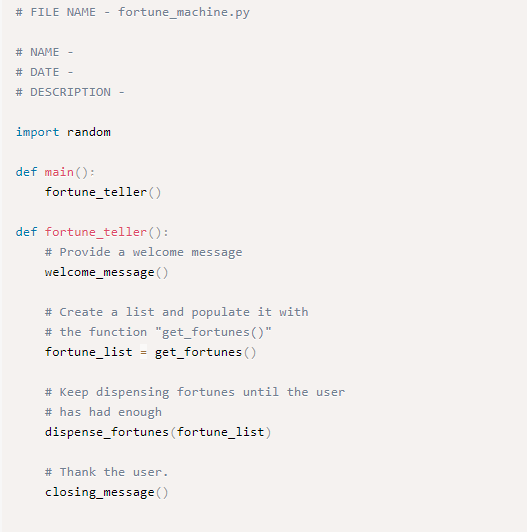Click the 'Provide a welcome message' comment
Viewport: 527px width, 532px height.
144,252
